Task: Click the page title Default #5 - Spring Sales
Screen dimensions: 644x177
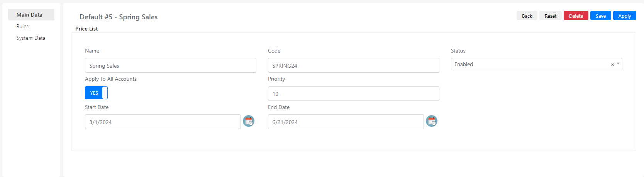Action: 119,17
